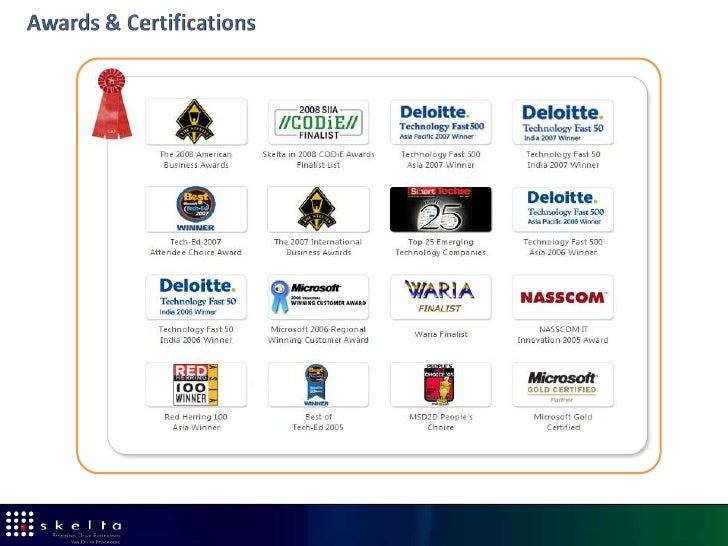
Task: Click the Best of Tech-Ed 2005 ribbon
Action: (318, 385)
